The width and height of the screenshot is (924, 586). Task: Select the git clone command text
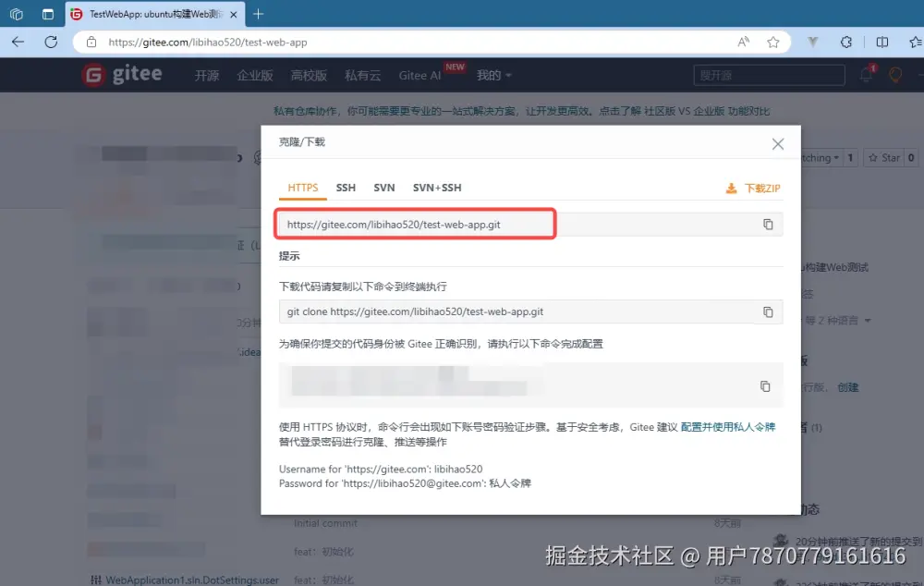(x=415, y=311)
